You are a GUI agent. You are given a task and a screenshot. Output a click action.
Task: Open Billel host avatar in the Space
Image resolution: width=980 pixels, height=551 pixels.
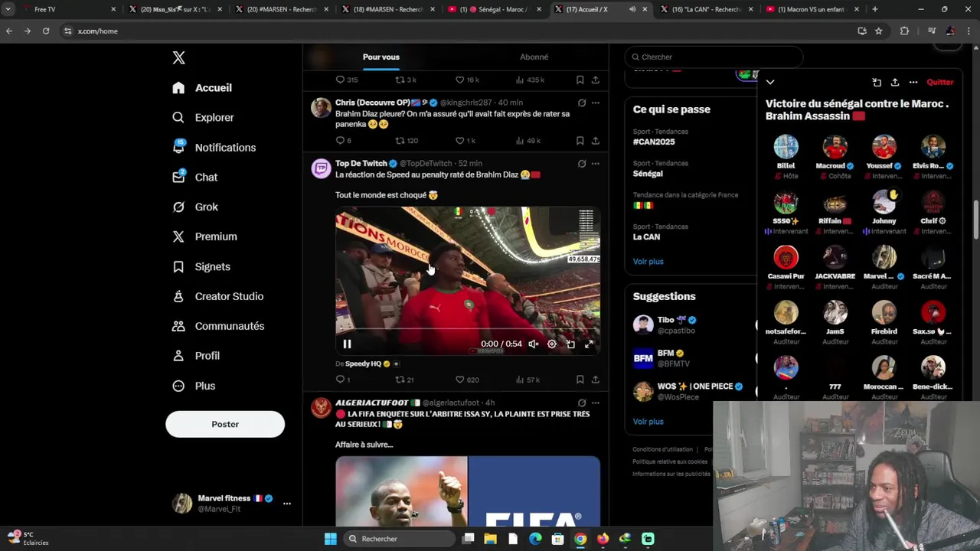click(786, 147)
